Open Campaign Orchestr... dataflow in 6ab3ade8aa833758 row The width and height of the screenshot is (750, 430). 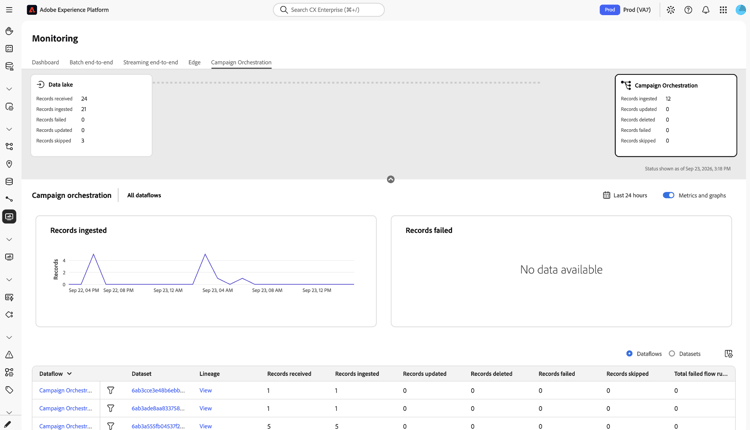pyautogui.click(x=66, y=408)
